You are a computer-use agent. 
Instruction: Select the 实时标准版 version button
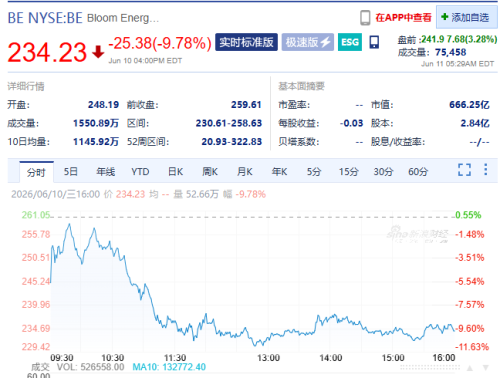[246, 42]
